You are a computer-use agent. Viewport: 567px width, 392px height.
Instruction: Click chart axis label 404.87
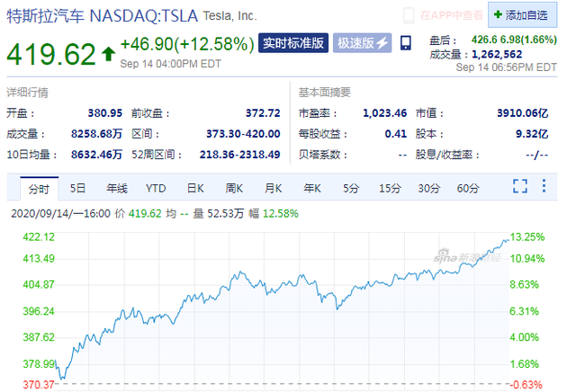39,285
